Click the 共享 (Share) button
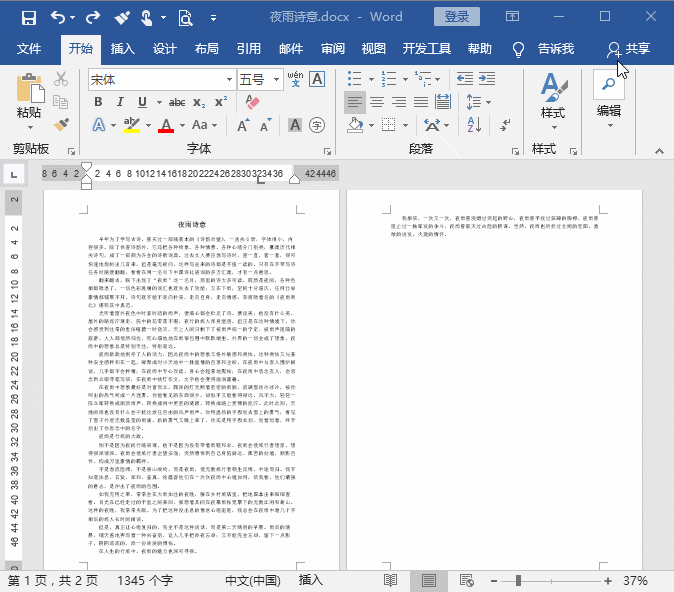This screenshot has width=674, height=592. point(628,49)
